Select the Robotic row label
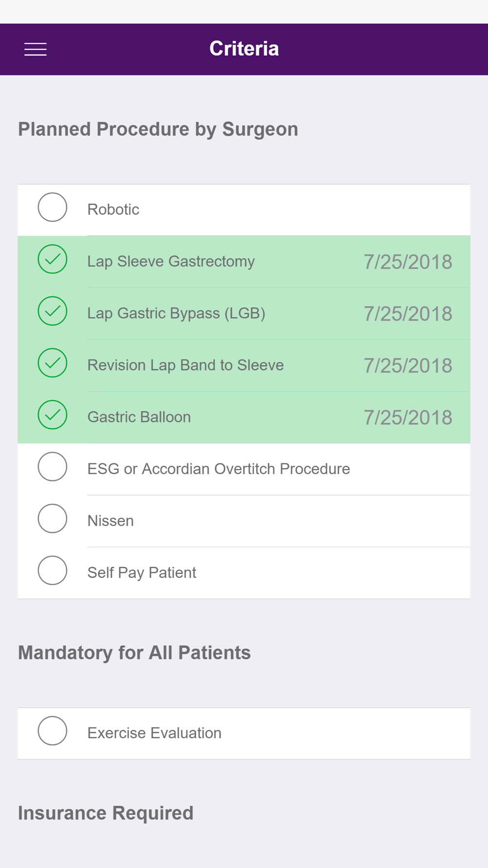Image resolution: width=488 pixels, height=868 pixels. tap(113, 209)
